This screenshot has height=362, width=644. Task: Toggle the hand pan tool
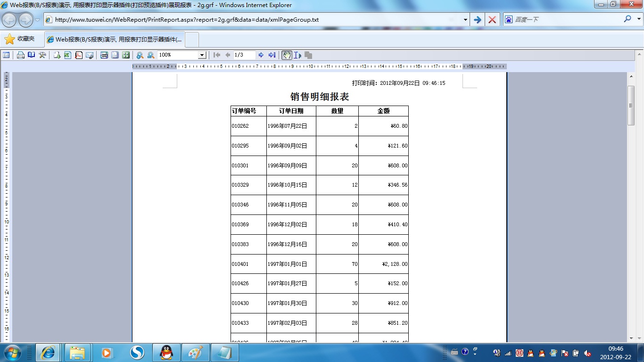coord(287,55)
